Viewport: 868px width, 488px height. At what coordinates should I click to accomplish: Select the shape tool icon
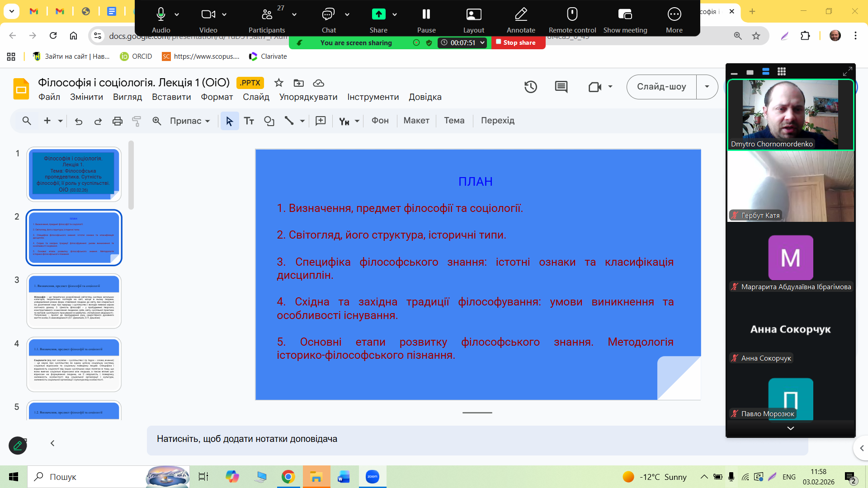269,121
